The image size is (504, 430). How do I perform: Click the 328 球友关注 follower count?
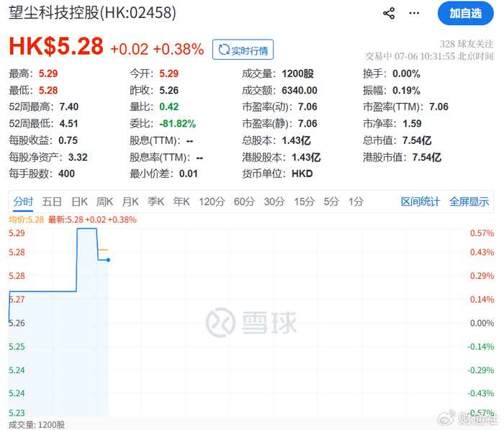(467, 44)
